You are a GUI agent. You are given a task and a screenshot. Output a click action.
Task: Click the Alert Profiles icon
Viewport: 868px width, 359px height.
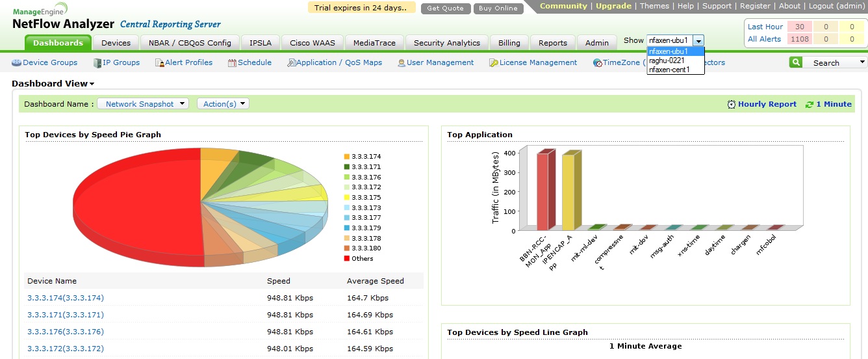[160, 63]
